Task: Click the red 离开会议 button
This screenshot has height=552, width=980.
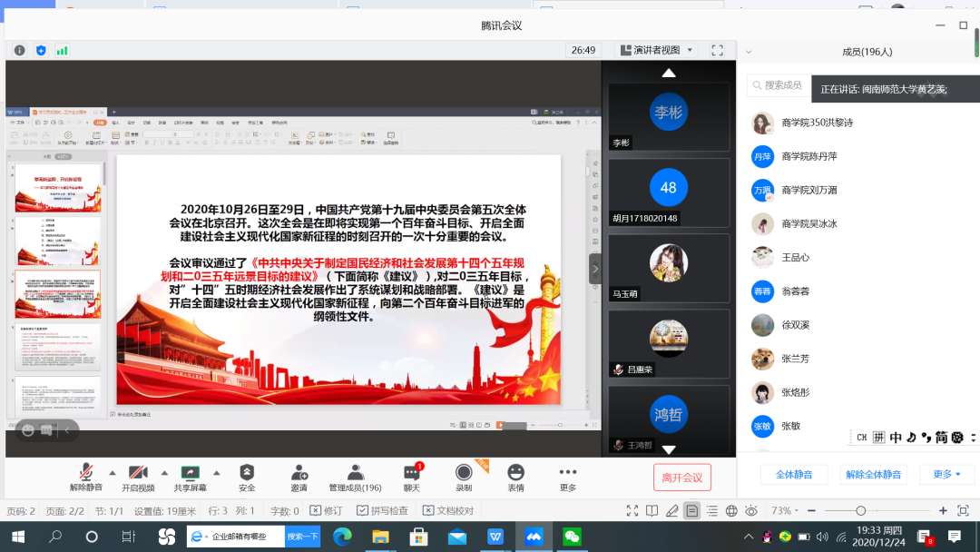Action: pos(681,478)
